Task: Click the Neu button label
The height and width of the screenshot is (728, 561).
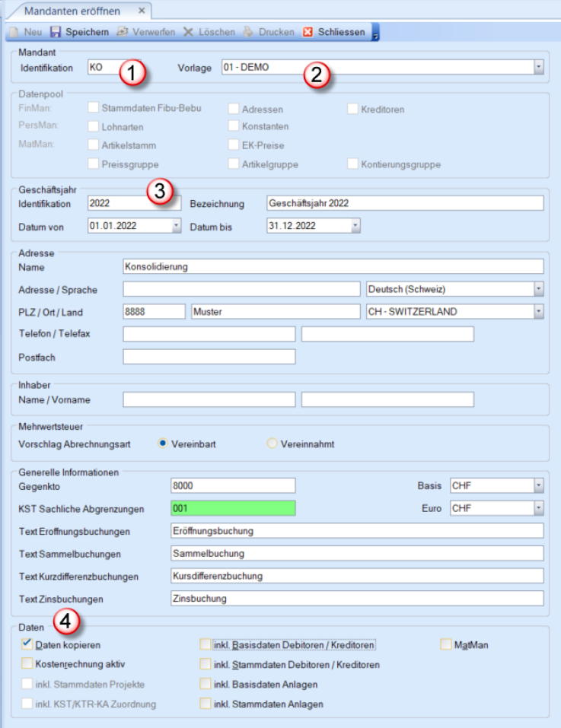Action: 33,32
